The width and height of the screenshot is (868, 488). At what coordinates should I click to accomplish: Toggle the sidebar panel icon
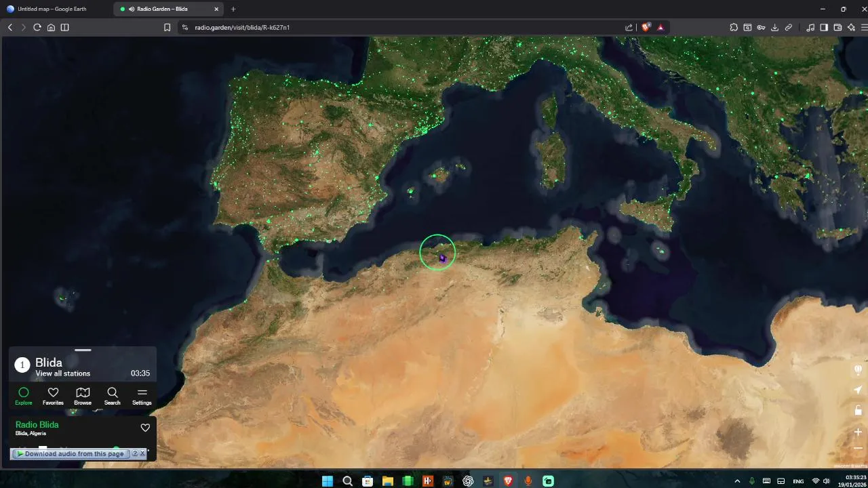[824, 27]
